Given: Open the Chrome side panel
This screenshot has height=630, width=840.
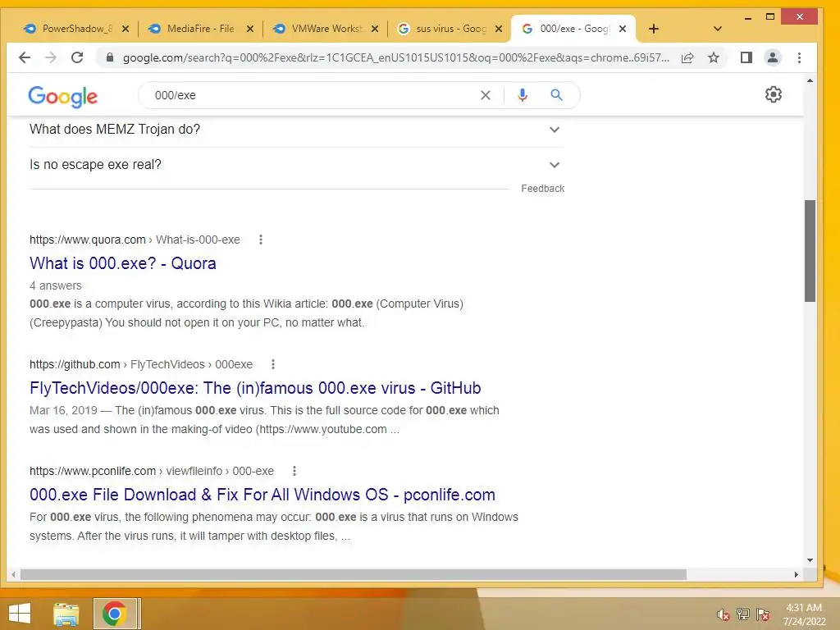Looking at the screenshot, I should (746, 57).
